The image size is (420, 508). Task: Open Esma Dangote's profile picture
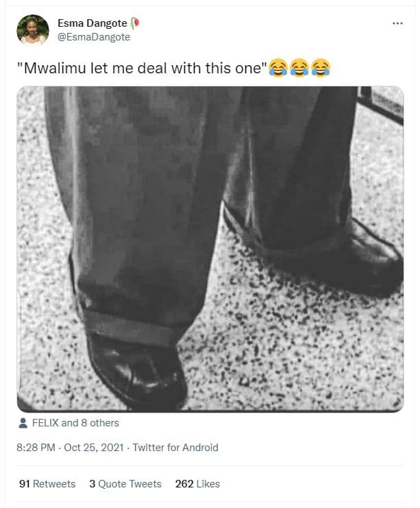pyautogui.click(x=33, y=29)
